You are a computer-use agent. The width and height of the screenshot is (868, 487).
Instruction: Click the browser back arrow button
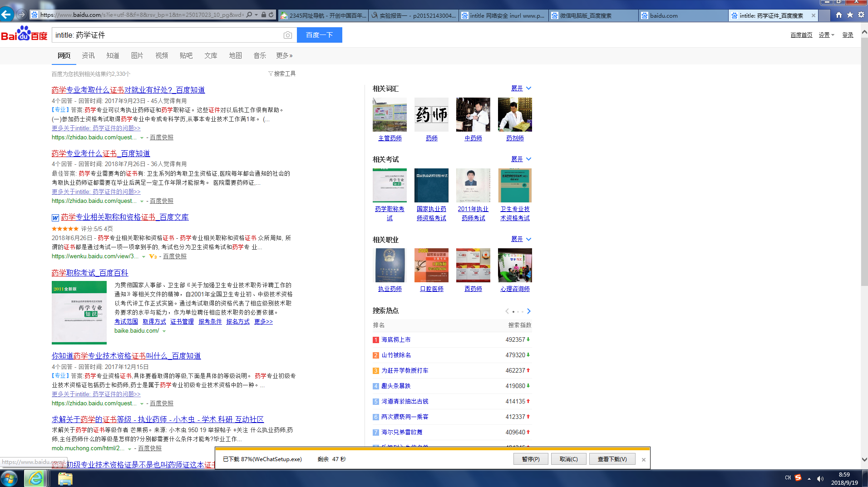tap(6, 15)
